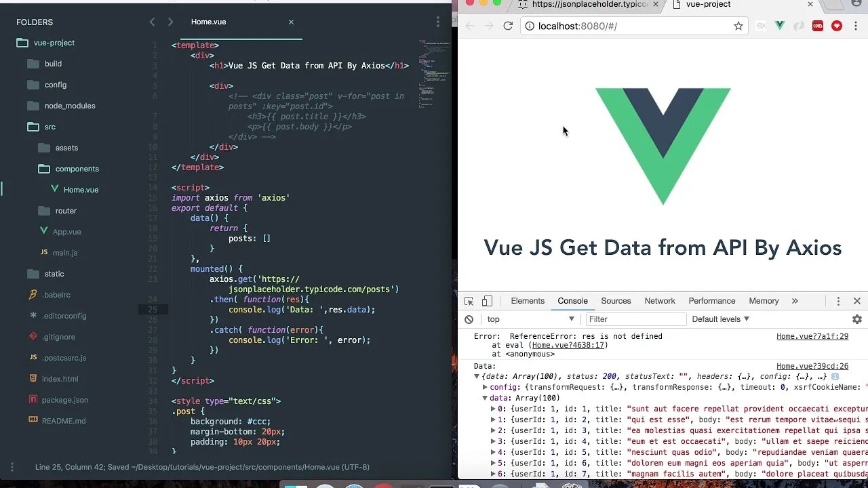Expand array item 0 in console
868x488 pixels.
pos(493,409)
